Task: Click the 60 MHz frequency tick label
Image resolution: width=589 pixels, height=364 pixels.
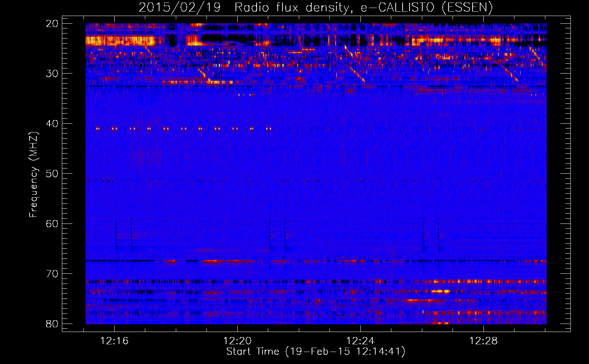Action: [52, 223]
